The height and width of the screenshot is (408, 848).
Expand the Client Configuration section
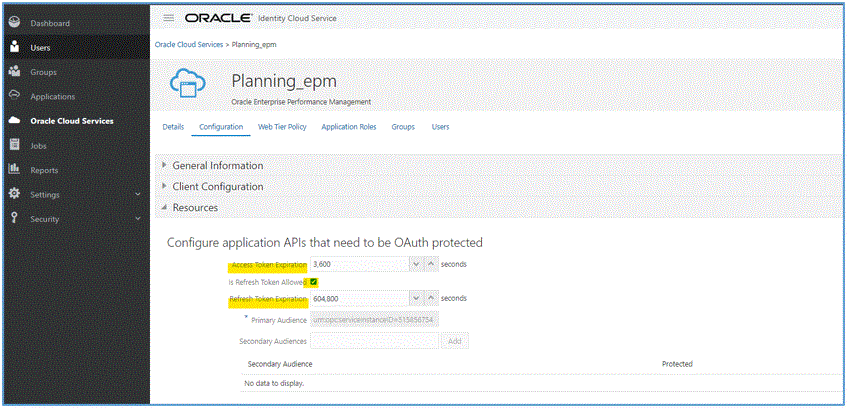point(165,186)
